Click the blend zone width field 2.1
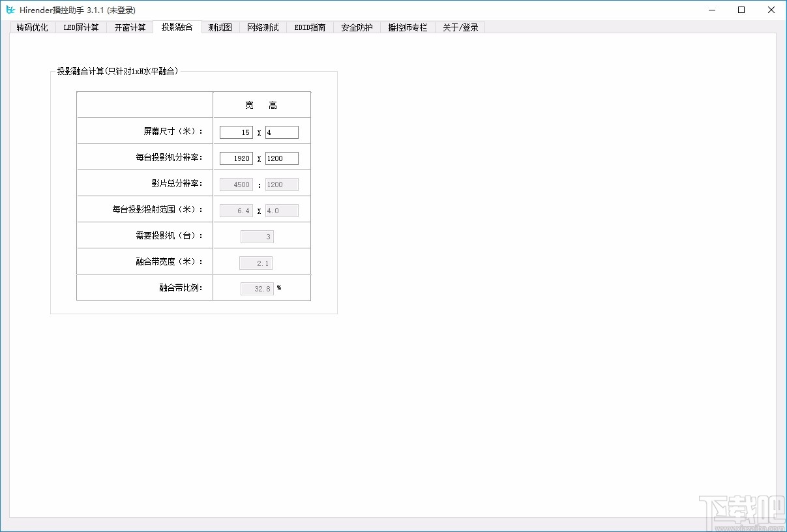The image size is (787, 532). [256, 262]
